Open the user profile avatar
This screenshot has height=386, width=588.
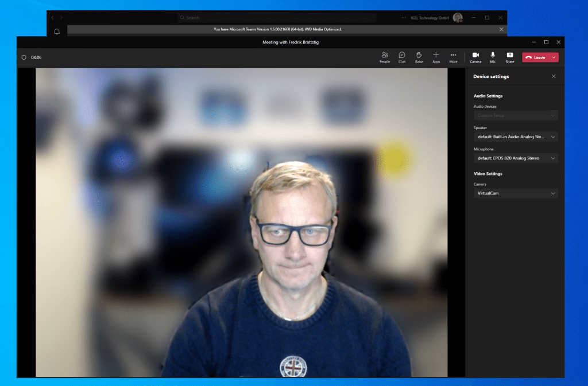pyautogui.click(x=457, y=18)
